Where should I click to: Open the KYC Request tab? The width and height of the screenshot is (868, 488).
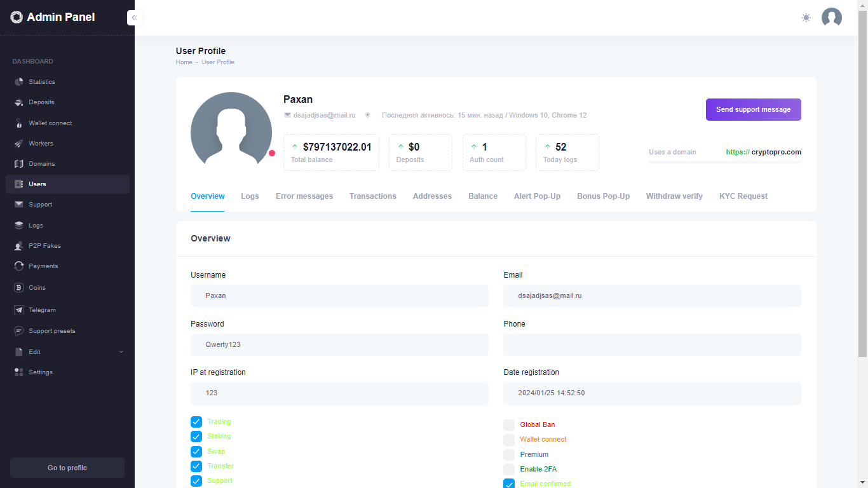coord(743,196)
